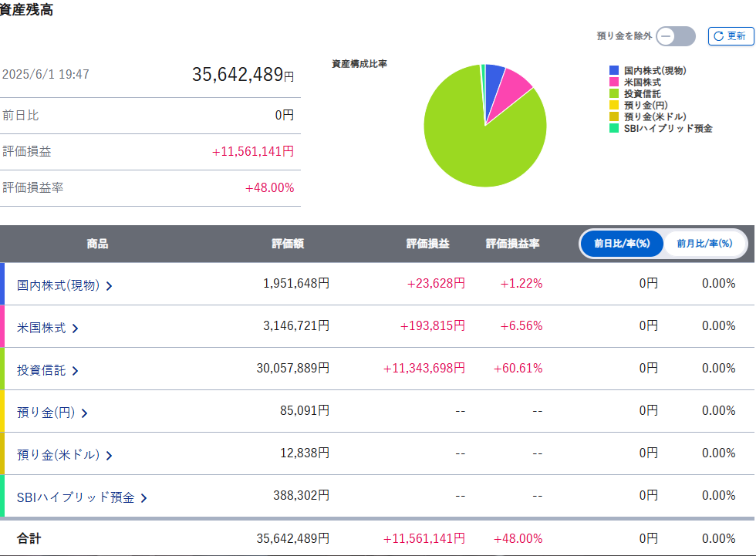
Task: Click the green 投資信託 legend swatch
Action: 614,93
